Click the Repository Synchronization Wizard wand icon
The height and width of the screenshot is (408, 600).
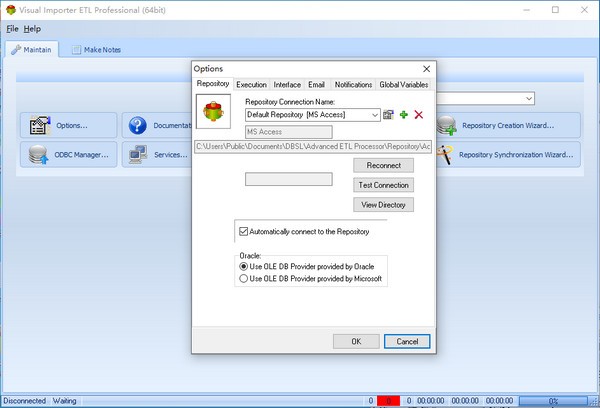(446, 155)
